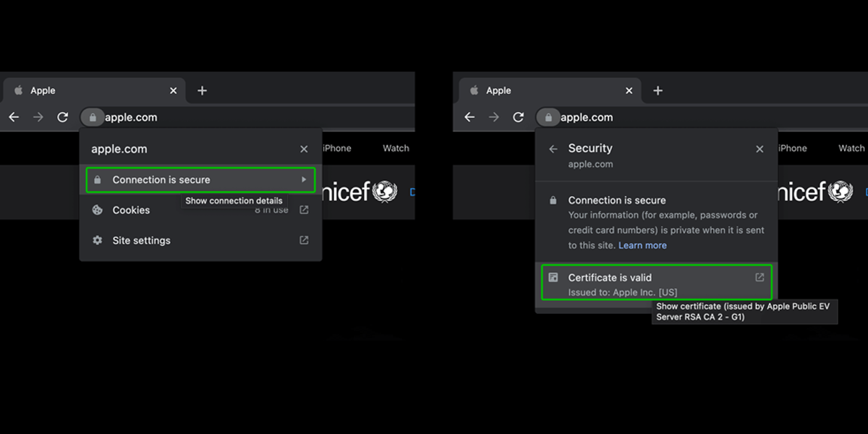Click apple.com URL in right address bar
868x434 pixels.
(x=587, y=117)
